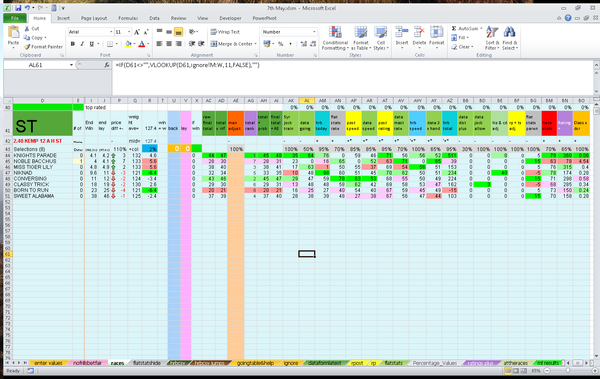Click the Paste clipboard icon

(13, 32)
